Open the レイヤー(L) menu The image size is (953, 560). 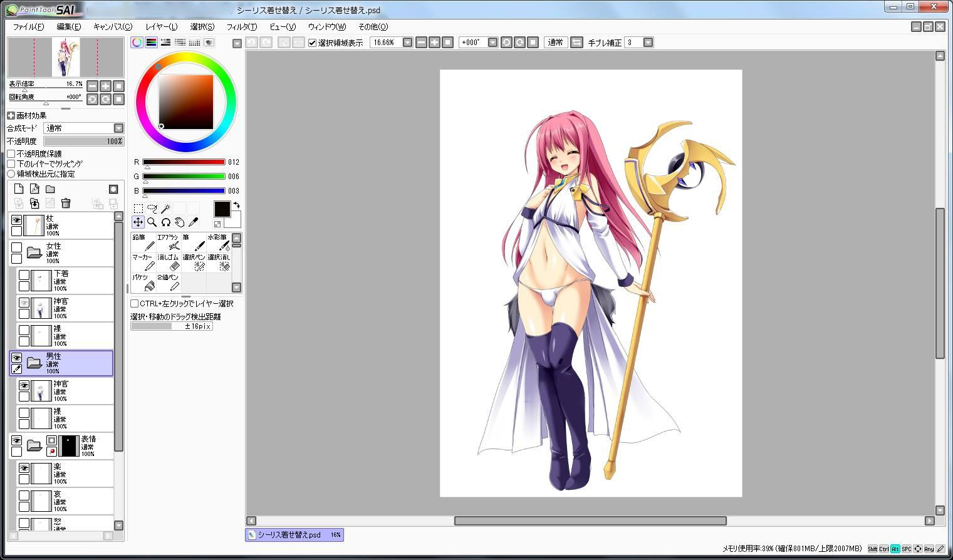click(161, 26)
